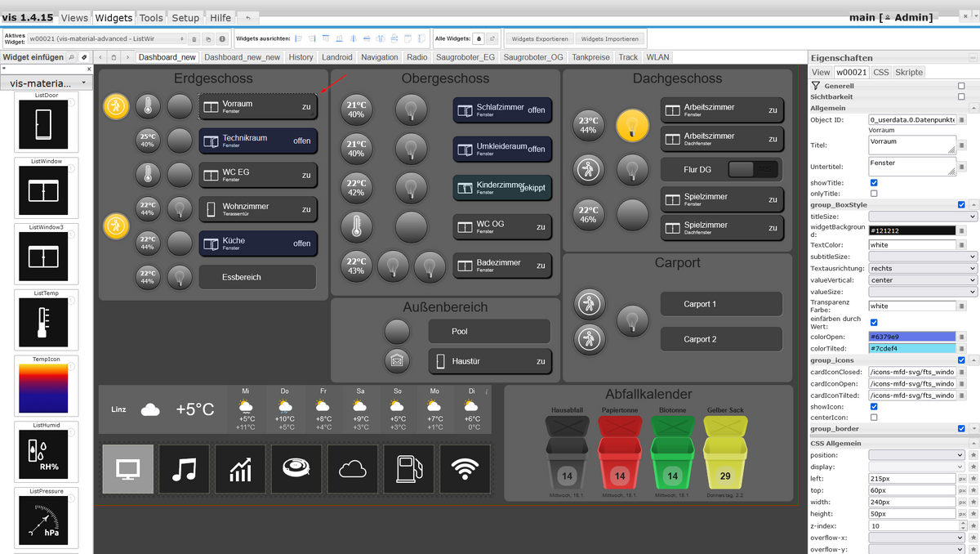Viewport: 980px width, 554px height.
Task: Uncheck the showTitle checkbox
Action: tap(874, 183)
